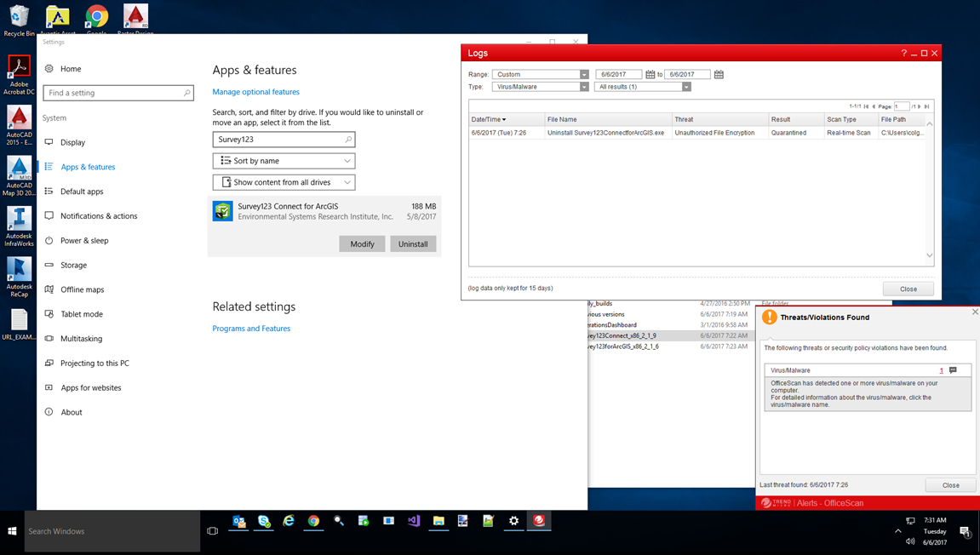The height and width of the screenshot is (555, 980).
Task: Click Close button in Threats/Violations alert
Action: [950, 485]
